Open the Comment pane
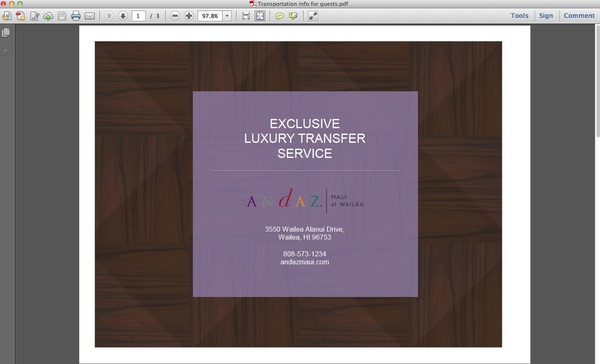The image size is (600, 364). [x=579, y=16]
